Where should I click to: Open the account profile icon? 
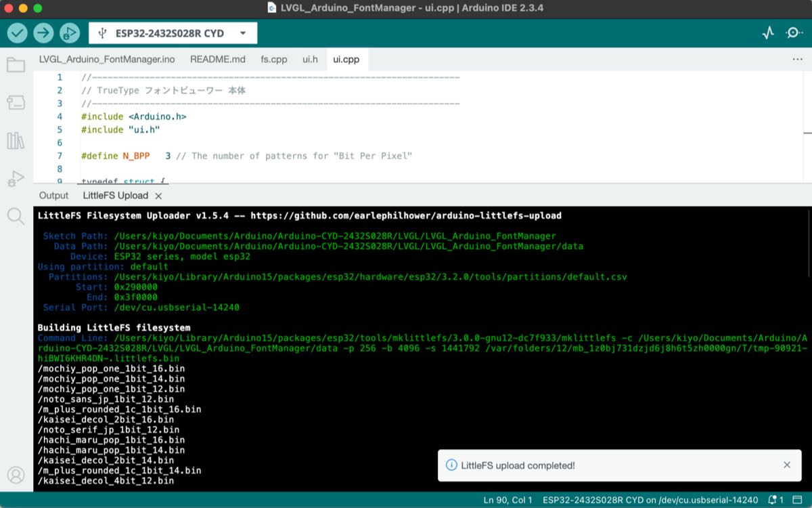click(x=16, y=475)
